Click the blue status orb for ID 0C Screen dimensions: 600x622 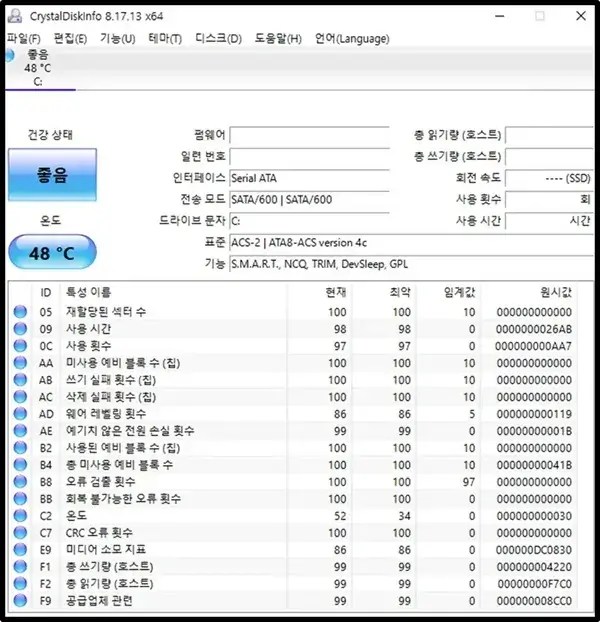20,346
